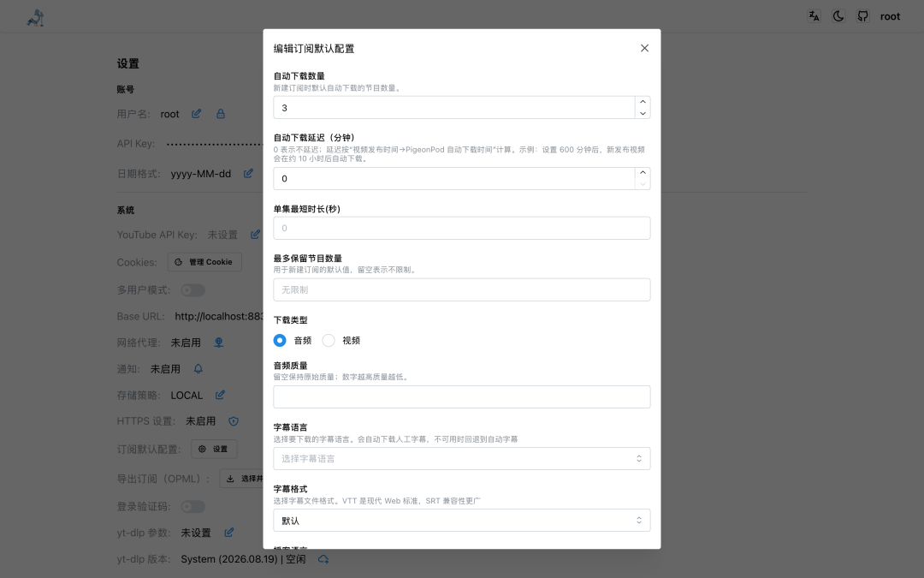Increase the 自动下载延迟 value
924x578 pixels.
tap(643, 173)
